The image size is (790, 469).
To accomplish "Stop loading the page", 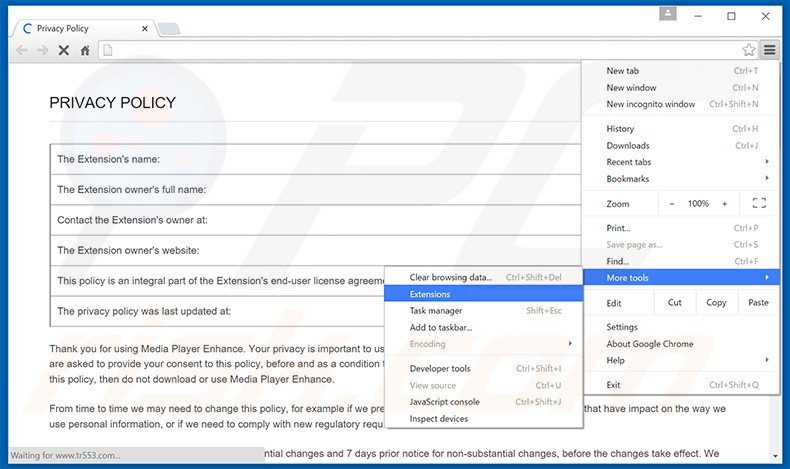I will click(63, 50).
